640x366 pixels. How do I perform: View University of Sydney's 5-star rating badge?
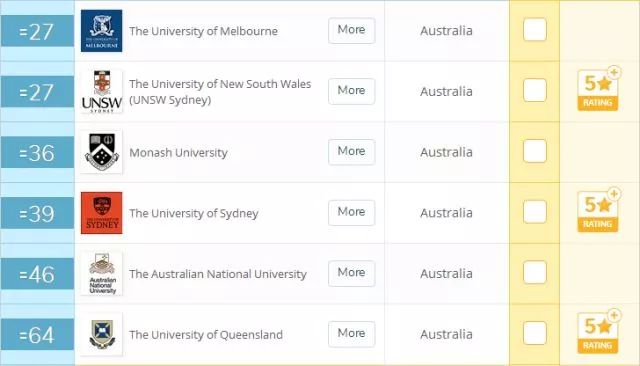point(599,210)
